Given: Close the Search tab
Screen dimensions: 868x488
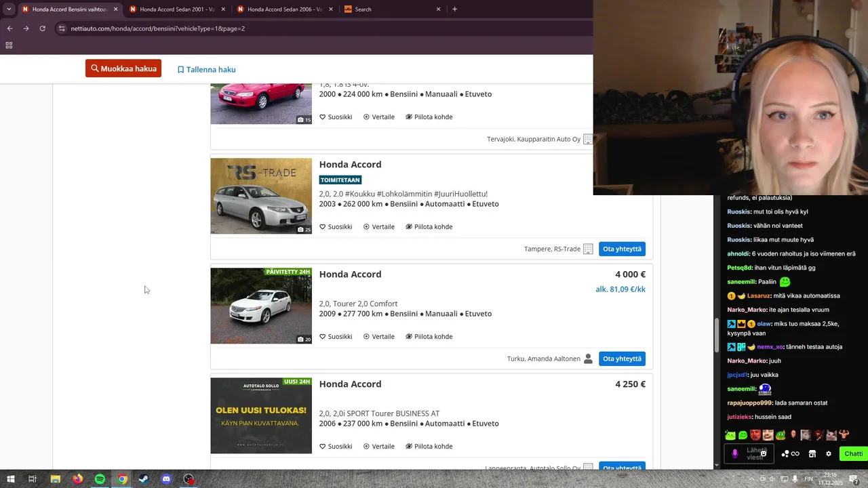Looking at the screenshot, I should 438,9.
